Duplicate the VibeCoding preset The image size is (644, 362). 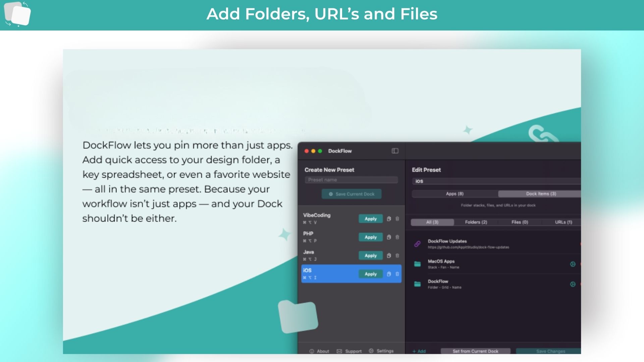pyautogui.click(x=389, y=219)
